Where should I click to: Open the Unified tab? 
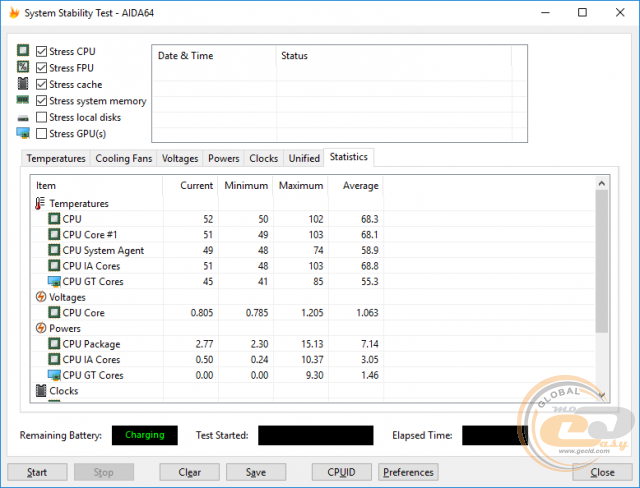(304, 158)
